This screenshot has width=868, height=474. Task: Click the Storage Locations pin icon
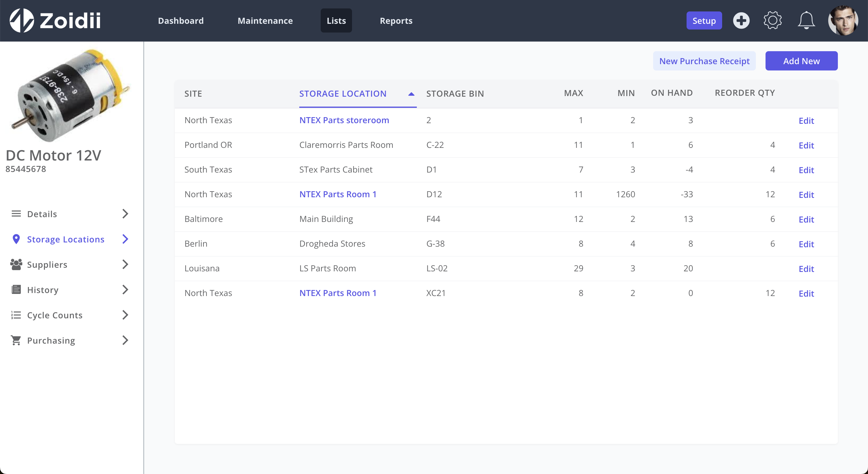16,239
